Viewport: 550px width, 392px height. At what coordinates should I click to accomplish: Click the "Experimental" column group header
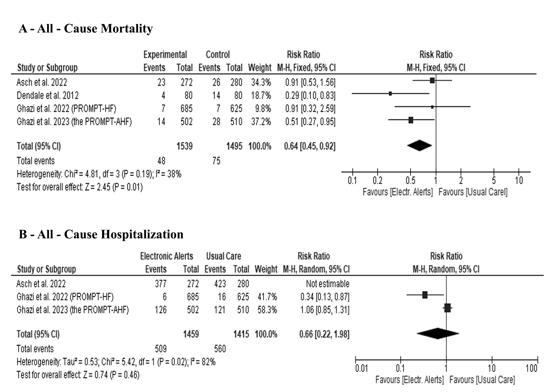point(165,55)
